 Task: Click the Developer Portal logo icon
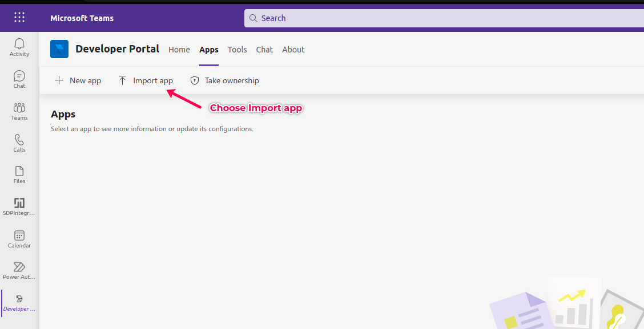point(59,49)
